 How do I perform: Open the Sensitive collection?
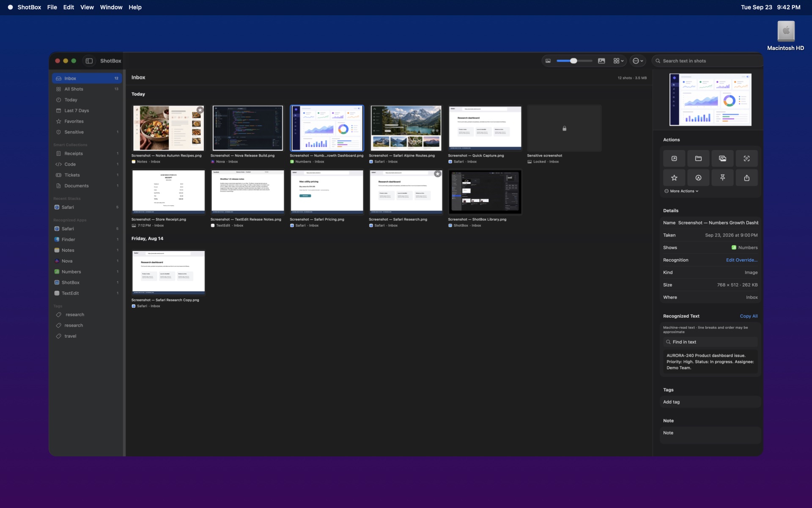[x=87, y=132]
